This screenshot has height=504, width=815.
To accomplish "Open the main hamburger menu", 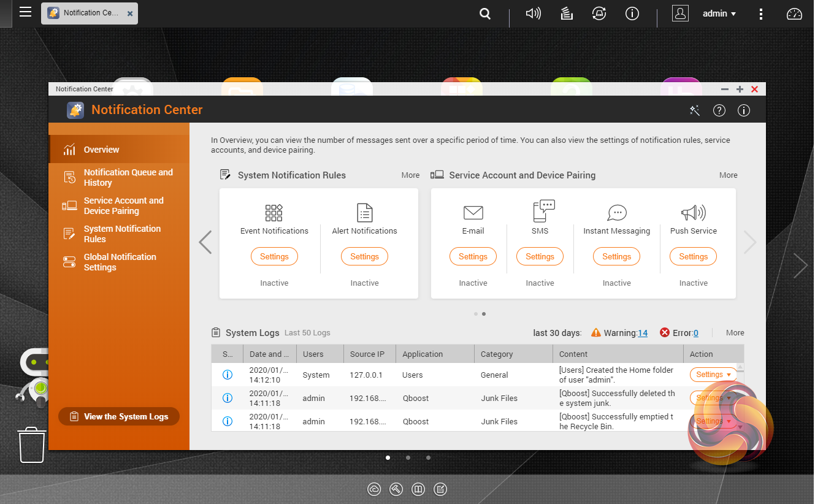I will (25, 12).
